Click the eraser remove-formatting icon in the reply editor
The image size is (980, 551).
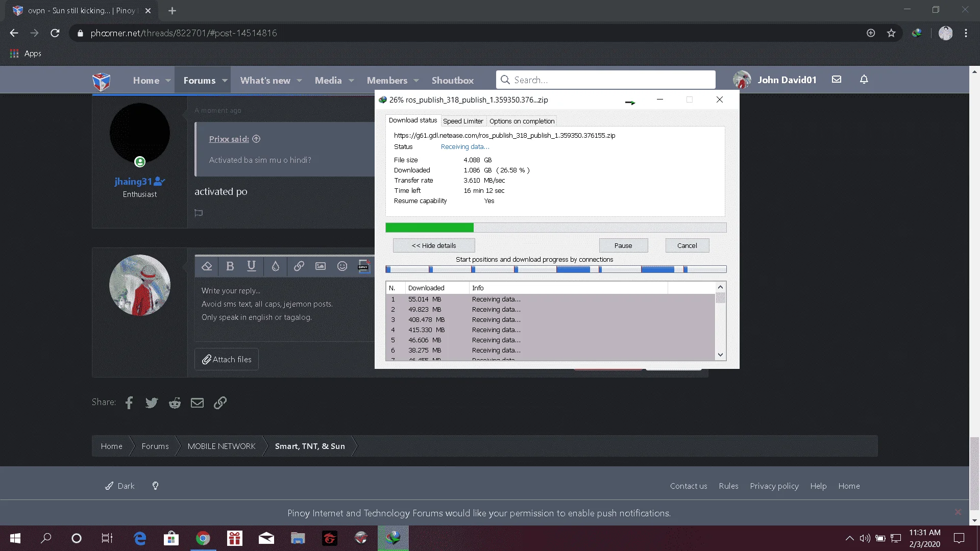click(207, 266)
